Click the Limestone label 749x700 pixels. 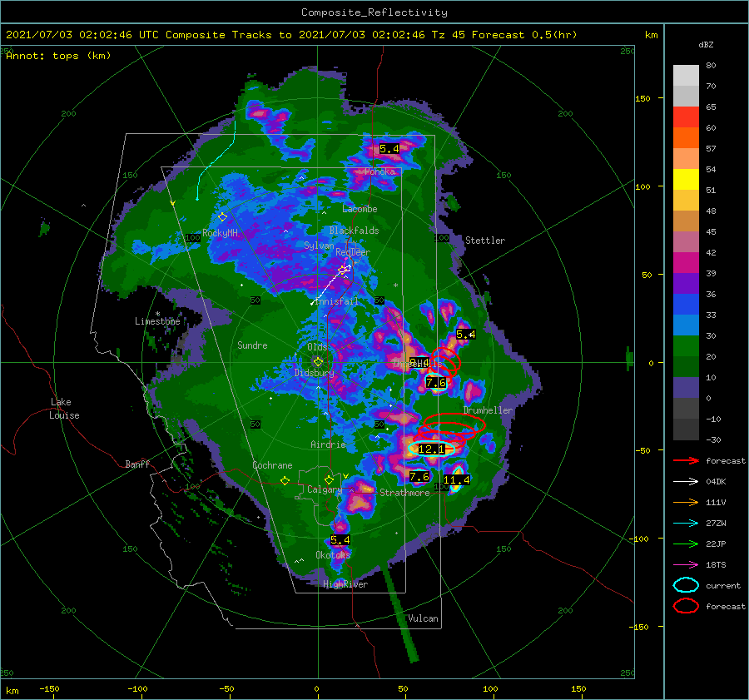(x=157, y=321)
